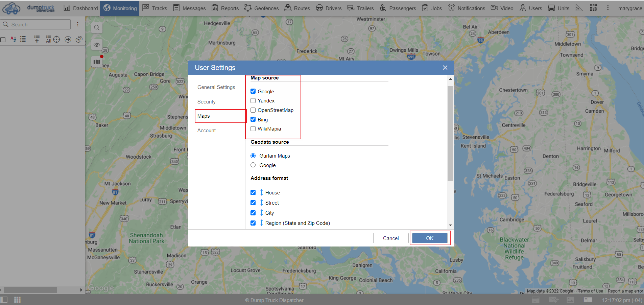Viewport: 644px width, 305px height.
Task: Click the magnifier search button on map
Action: click(97, 28)
